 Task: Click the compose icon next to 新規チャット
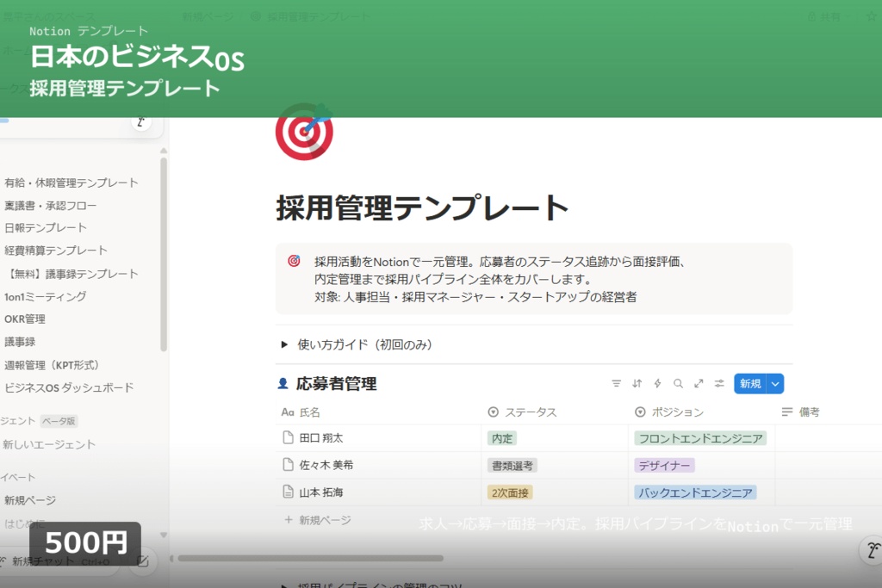click(x=143, y=561)
